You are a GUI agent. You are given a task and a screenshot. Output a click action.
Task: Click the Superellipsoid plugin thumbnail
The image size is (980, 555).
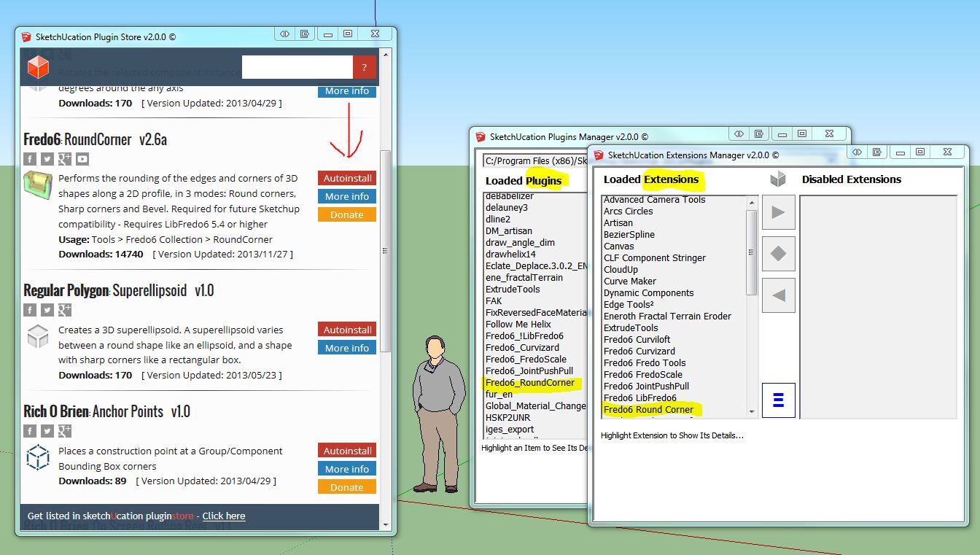pyautogui.click(x=37, y=336)
